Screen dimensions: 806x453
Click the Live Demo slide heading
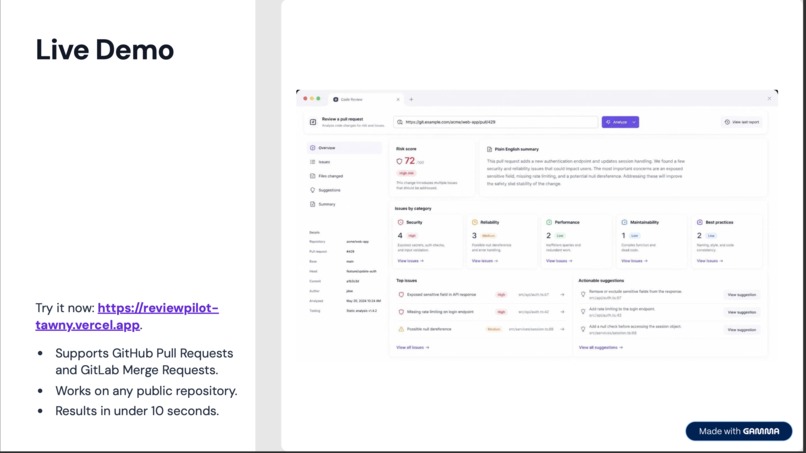coord(105,50)
